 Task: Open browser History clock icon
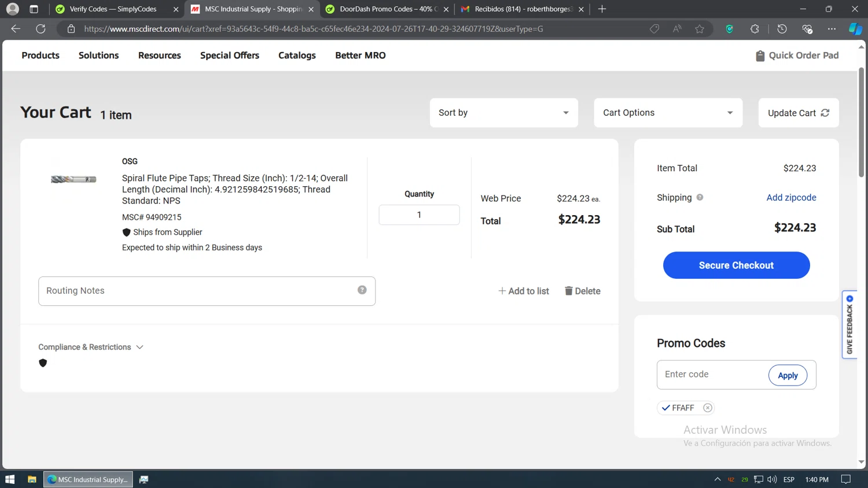click(782, 29)
